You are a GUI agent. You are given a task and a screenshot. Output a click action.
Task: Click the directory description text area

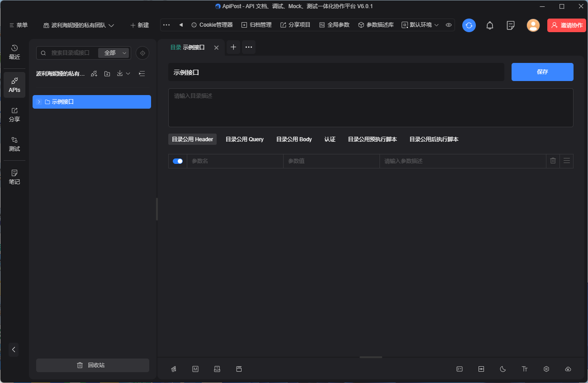tap(370, 108)
